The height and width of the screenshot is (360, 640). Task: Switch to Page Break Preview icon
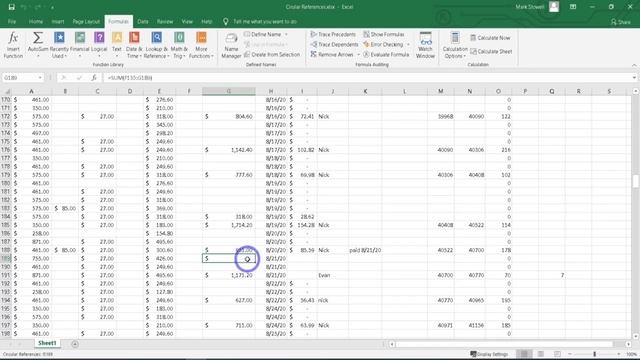[x=557, y=354]
